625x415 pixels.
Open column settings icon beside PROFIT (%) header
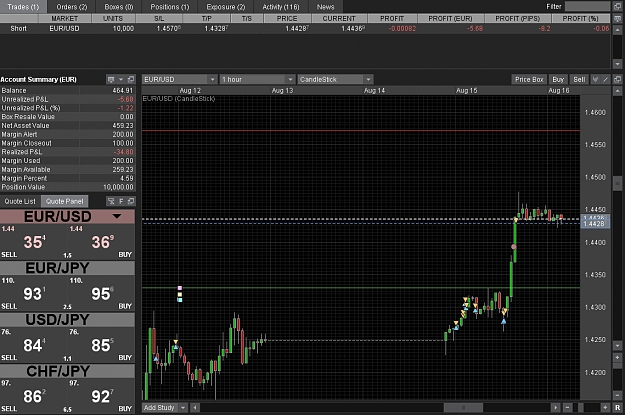617,18
